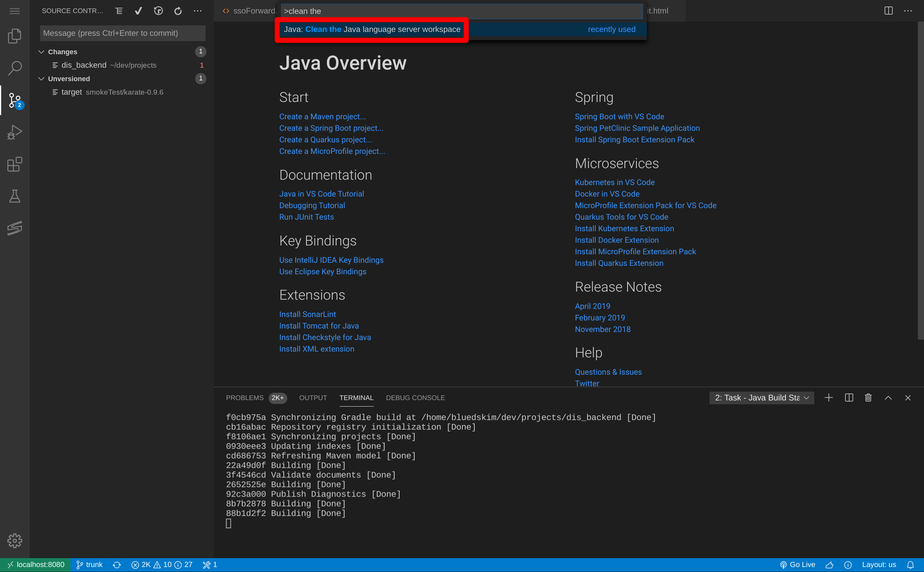Click Install Tomcat for Java link

[x=319, y=326]
